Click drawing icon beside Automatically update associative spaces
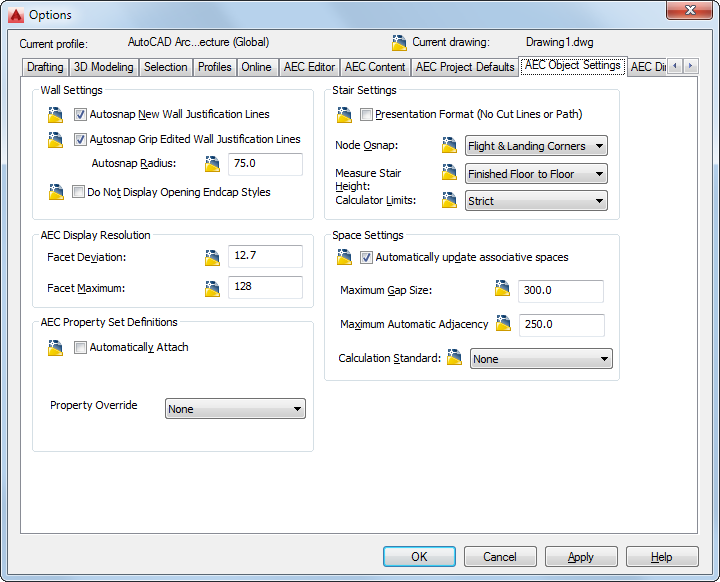This screenshot has width=720, height=582. [x=344, y=257]
